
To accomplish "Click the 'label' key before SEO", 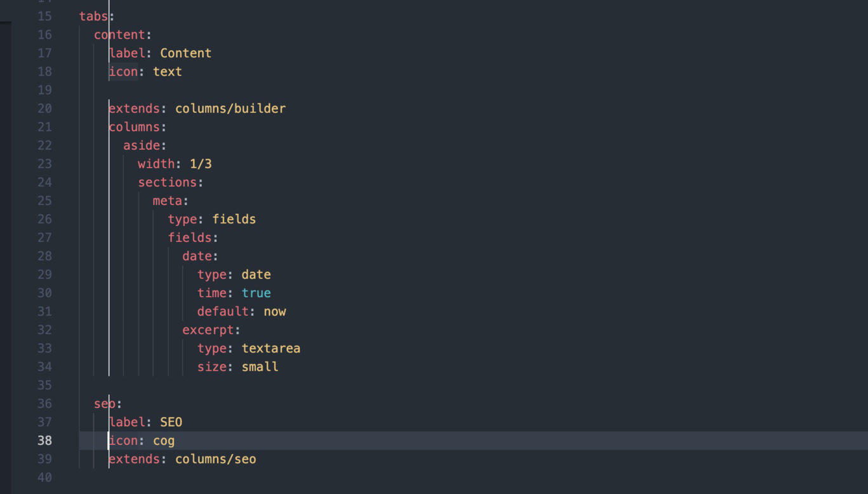I will point(127,422).
